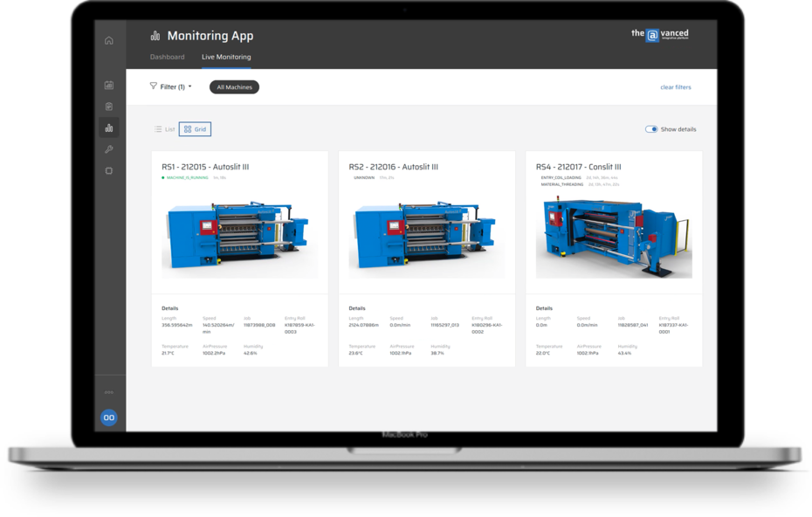The image size is (812, 517).
Task: Open the wrench maintenance sidebar icon
Action: point(109,149)
